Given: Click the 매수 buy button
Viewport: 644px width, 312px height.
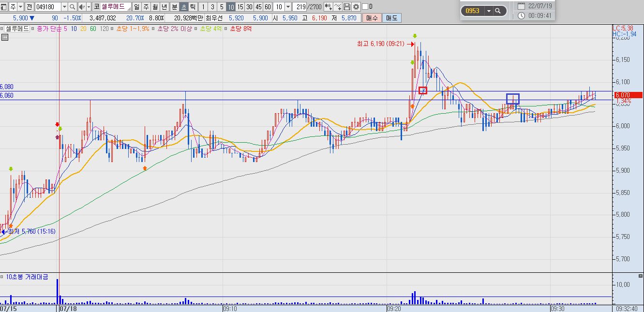Looking at the screenshot, I should 372,18.
